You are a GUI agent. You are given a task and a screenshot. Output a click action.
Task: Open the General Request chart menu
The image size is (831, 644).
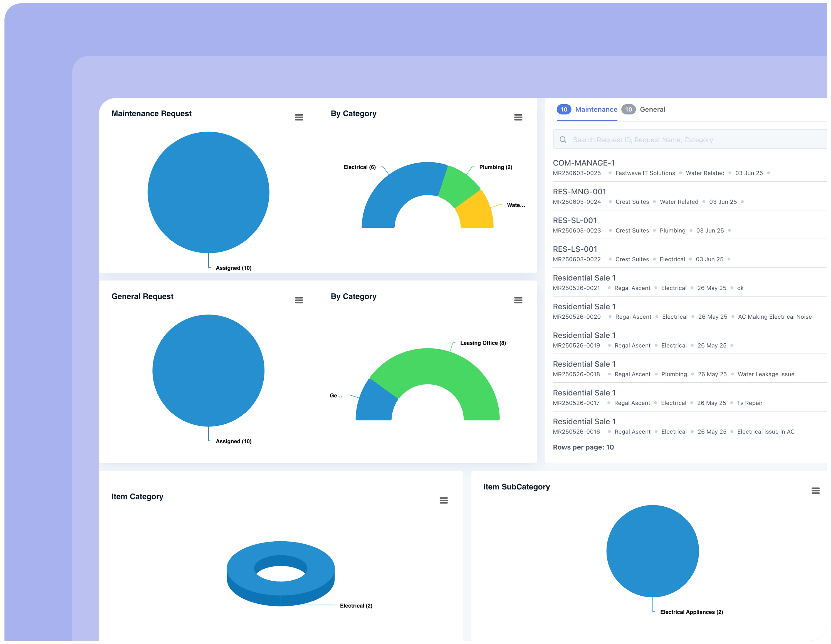[x=299, y=300]
